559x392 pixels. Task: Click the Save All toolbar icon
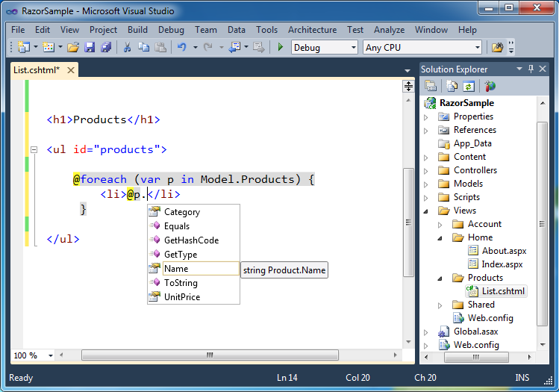pyautogui.click(x=106, y=47)
